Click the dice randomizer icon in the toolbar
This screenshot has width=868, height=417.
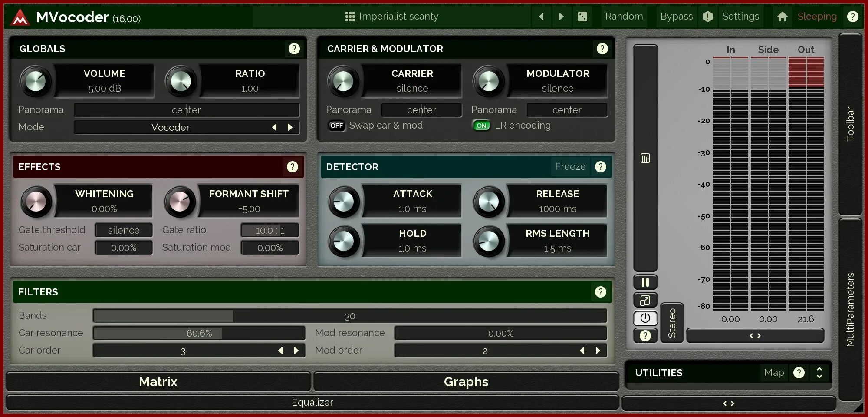pyautogui.click(x=582, y=16)
